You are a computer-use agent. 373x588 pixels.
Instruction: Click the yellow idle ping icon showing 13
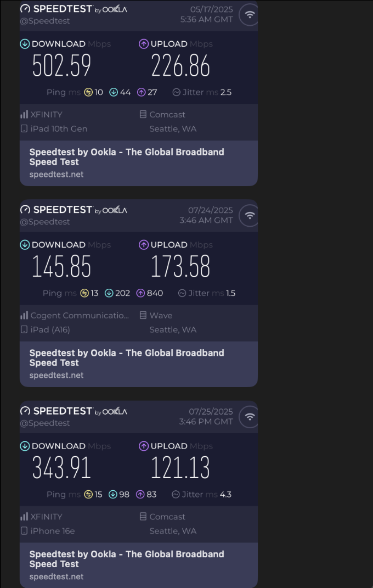(x=84, y=293)
